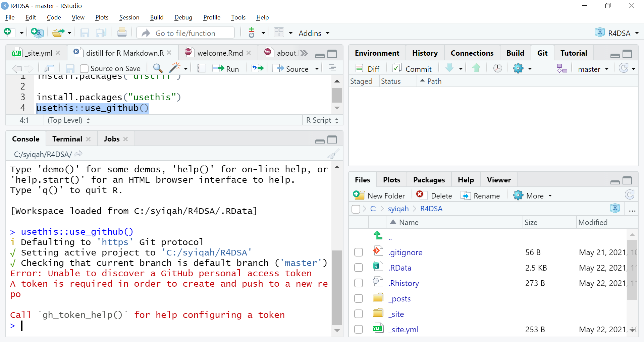Click the Commit button
The height and width of the screenshot is (342, 644).
tap(412, 68)
